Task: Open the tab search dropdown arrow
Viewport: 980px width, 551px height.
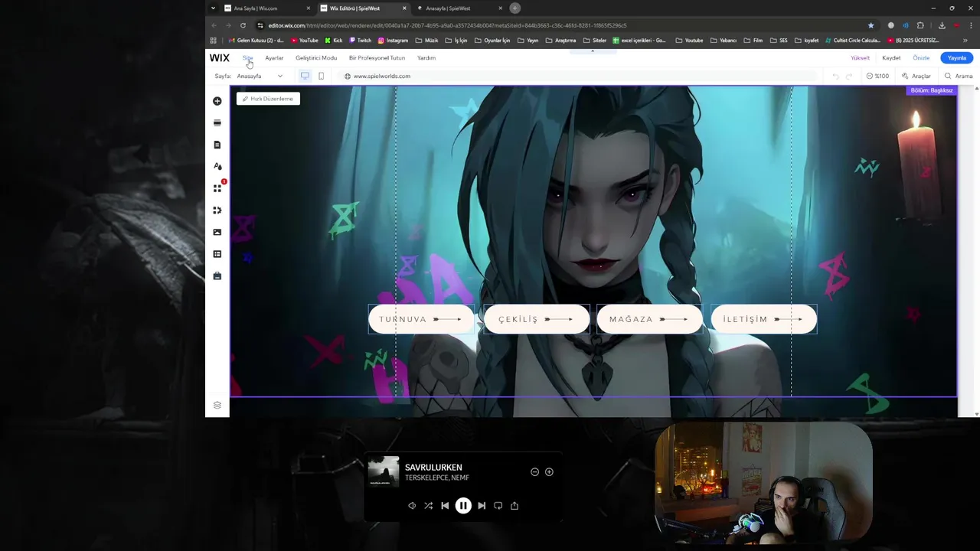Action: click(213, 8)
